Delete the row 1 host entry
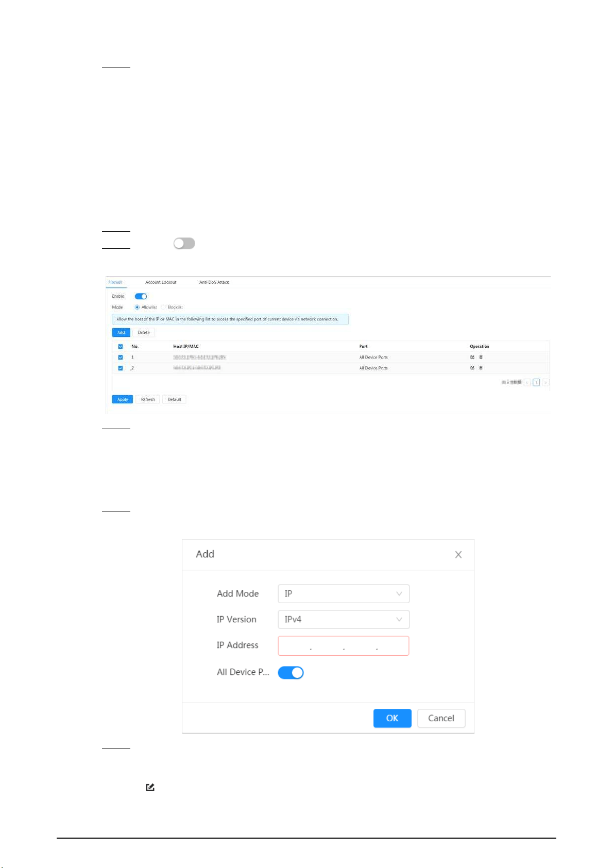 pos(481,357)
